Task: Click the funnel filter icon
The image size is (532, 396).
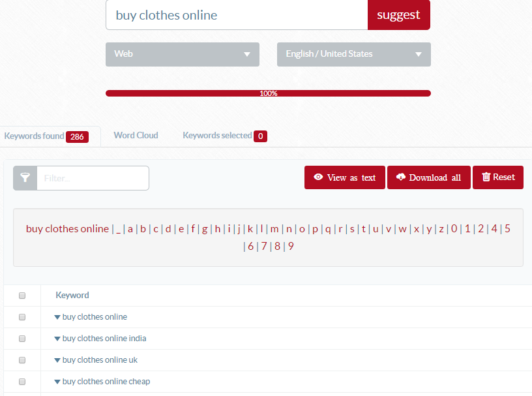Action: 25,178
